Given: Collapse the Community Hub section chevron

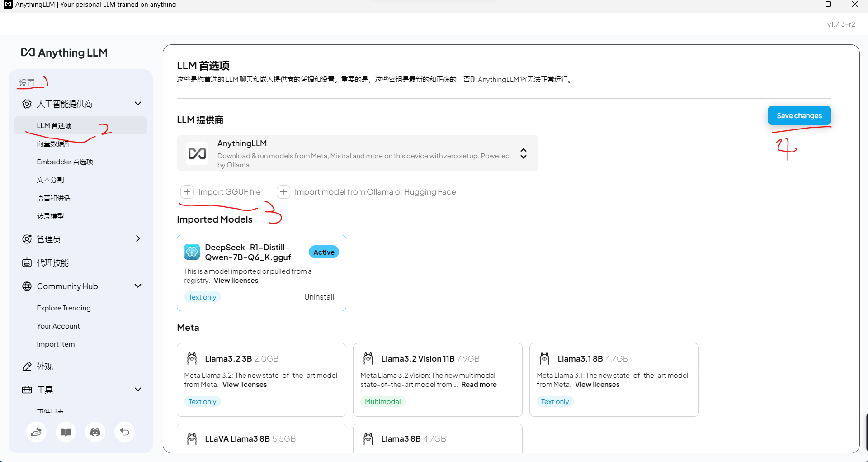Looking at the screenshot, I should (138, 286).
